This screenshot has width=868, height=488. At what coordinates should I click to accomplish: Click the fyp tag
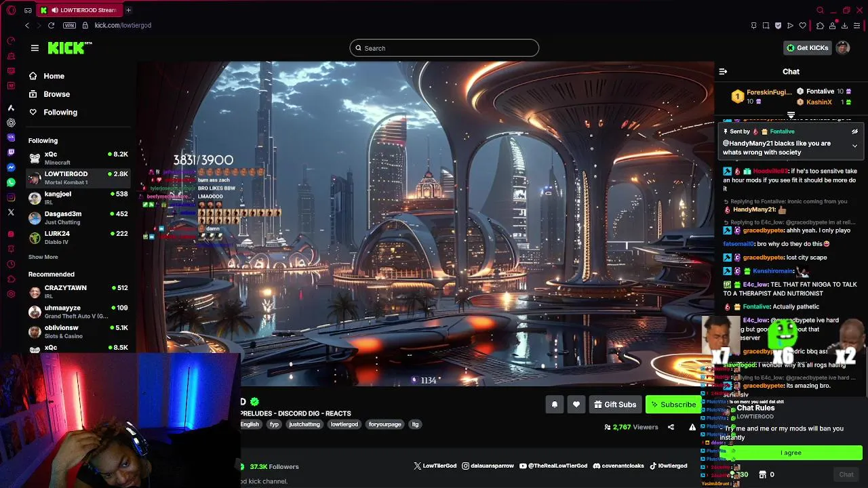(274, 424)
